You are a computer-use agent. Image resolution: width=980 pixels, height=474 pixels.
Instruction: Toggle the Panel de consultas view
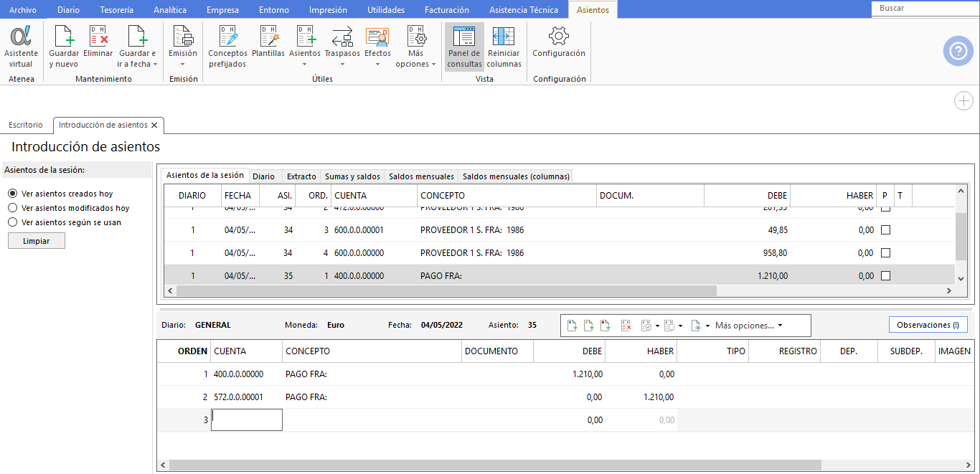tap(464, 47)
